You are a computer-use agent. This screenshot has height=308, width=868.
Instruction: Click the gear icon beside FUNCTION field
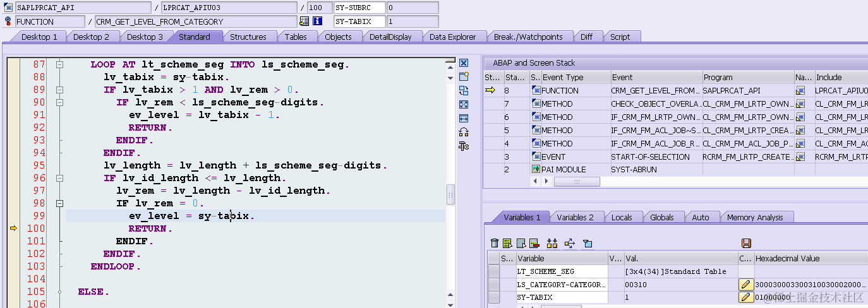8,21
